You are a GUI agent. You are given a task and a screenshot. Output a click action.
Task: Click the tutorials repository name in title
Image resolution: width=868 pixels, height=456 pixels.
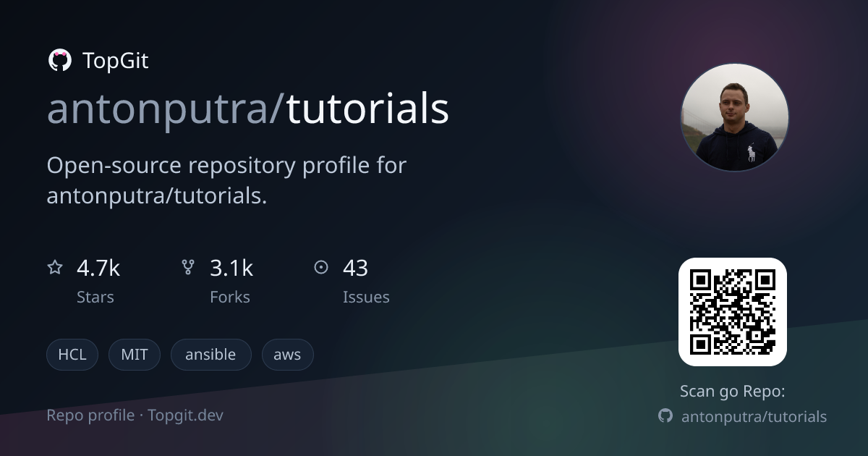pos(367,109)
